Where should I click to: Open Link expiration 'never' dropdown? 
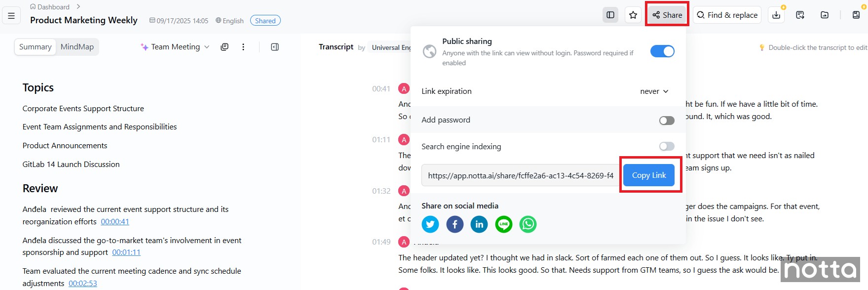pos(654,91)
